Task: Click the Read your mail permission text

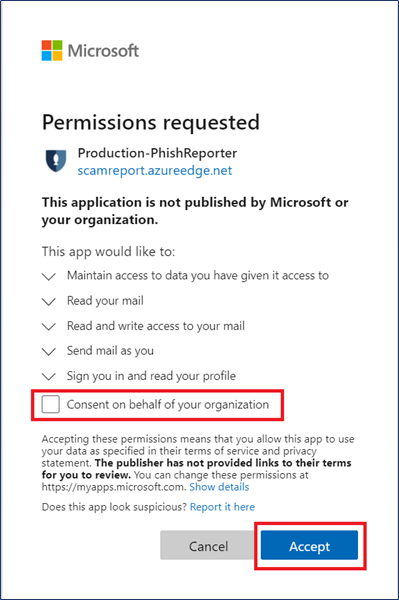Action: (x=105, y=301)
